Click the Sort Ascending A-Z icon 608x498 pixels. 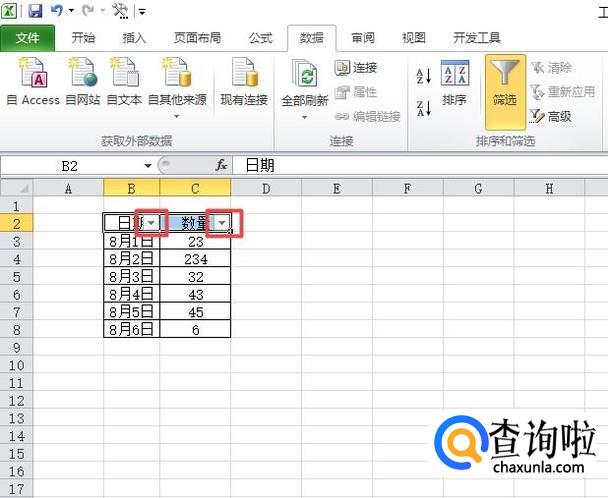coord(423,77)
